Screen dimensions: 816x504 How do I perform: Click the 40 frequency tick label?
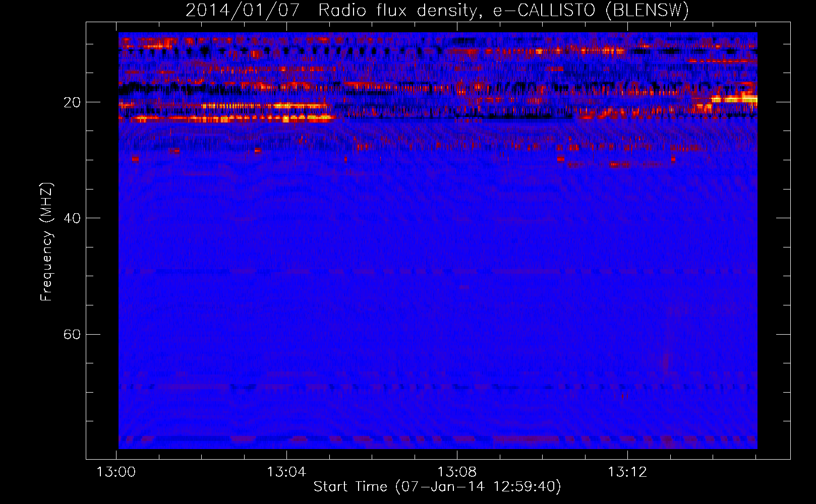click(72, 218)
